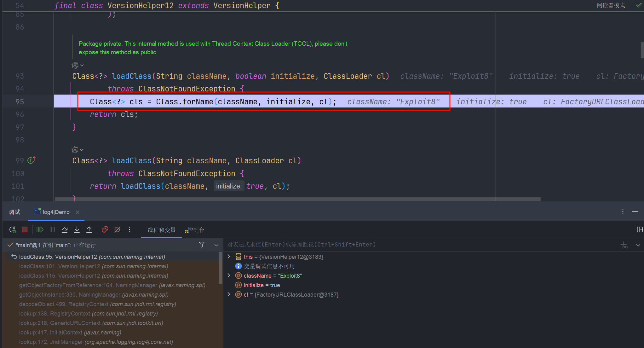644x348 pixels.
Task: Click the add watch glasses icon
Action: pyautogui.click(x=624, y=245)
